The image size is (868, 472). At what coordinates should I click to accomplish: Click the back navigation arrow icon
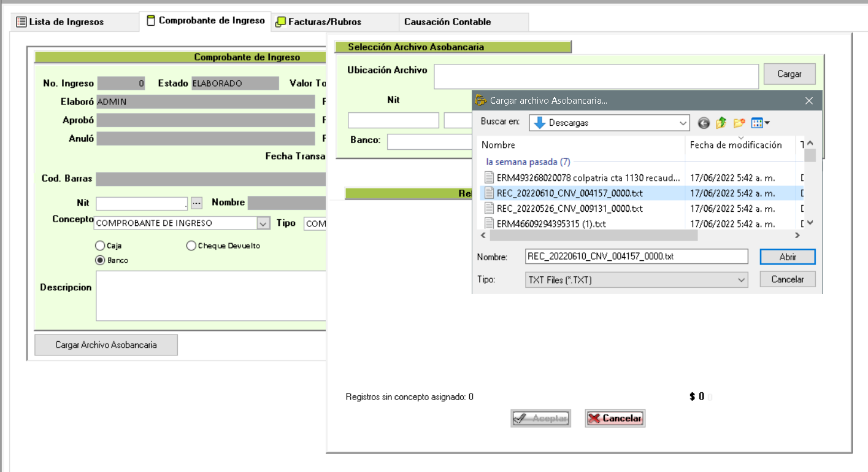coord(704,123)
